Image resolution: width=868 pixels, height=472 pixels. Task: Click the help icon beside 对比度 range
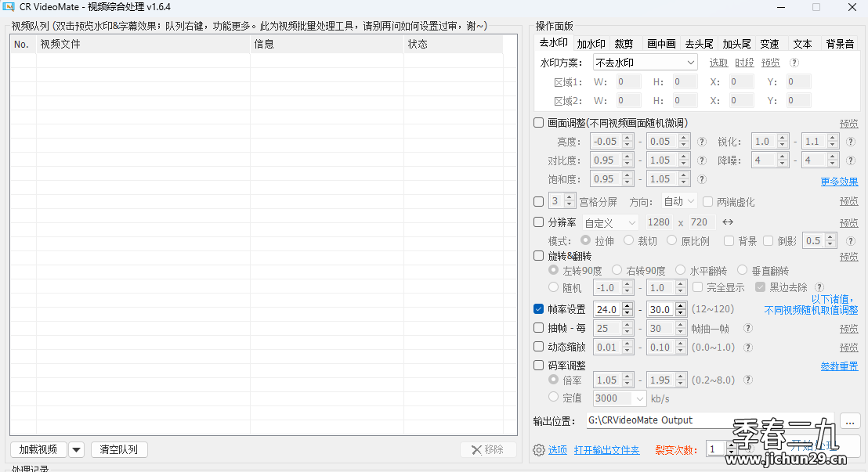point(701,160)
